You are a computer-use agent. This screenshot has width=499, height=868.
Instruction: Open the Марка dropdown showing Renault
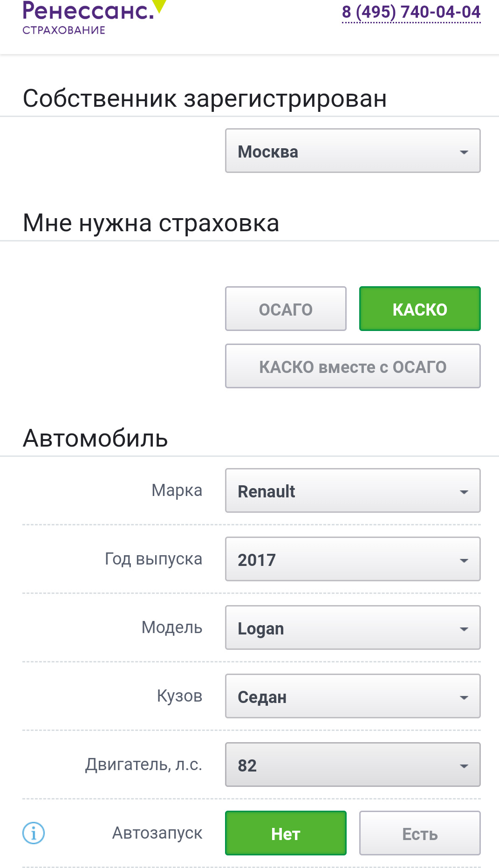pyautogui.click(x=352, y=491)
